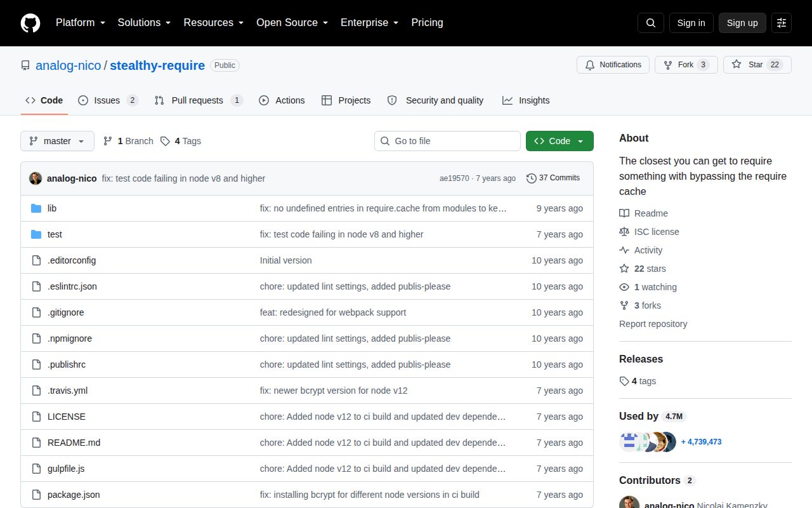
Task: View 1 watching link
Action: (x=648, y=287)
